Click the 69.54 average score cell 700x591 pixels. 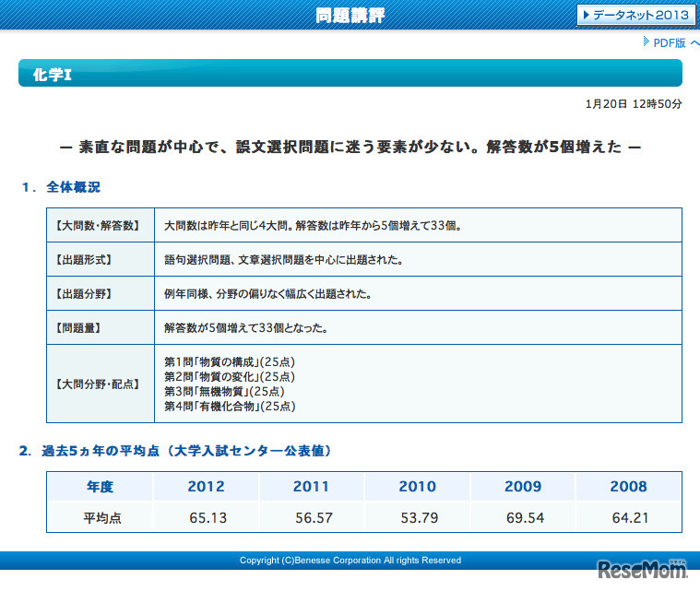(524, 517)
